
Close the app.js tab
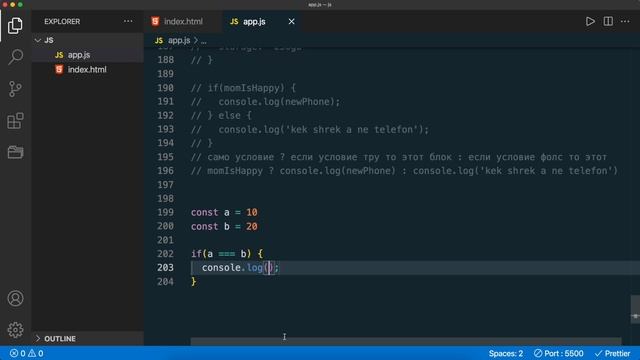click(x=291, y=21)
